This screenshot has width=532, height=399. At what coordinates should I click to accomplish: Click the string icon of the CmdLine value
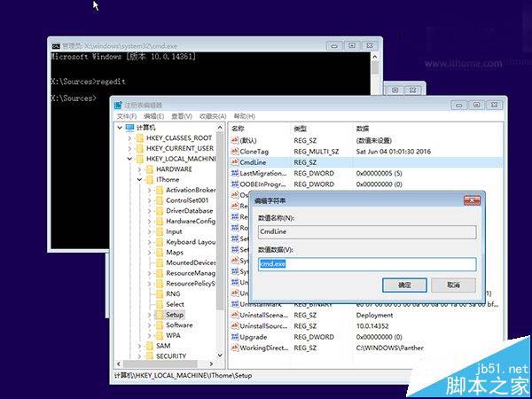pos(235,162)
